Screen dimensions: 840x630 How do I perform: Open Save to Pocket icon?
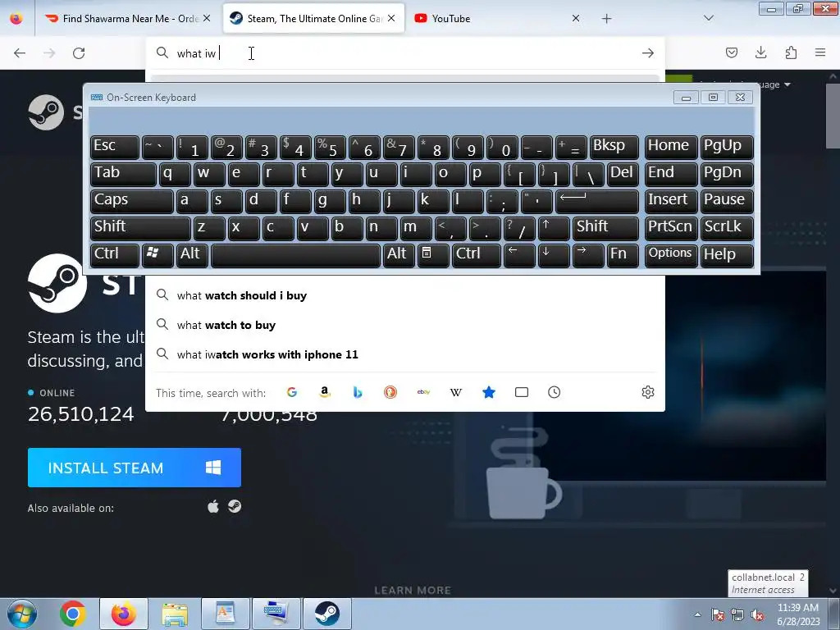731,52
